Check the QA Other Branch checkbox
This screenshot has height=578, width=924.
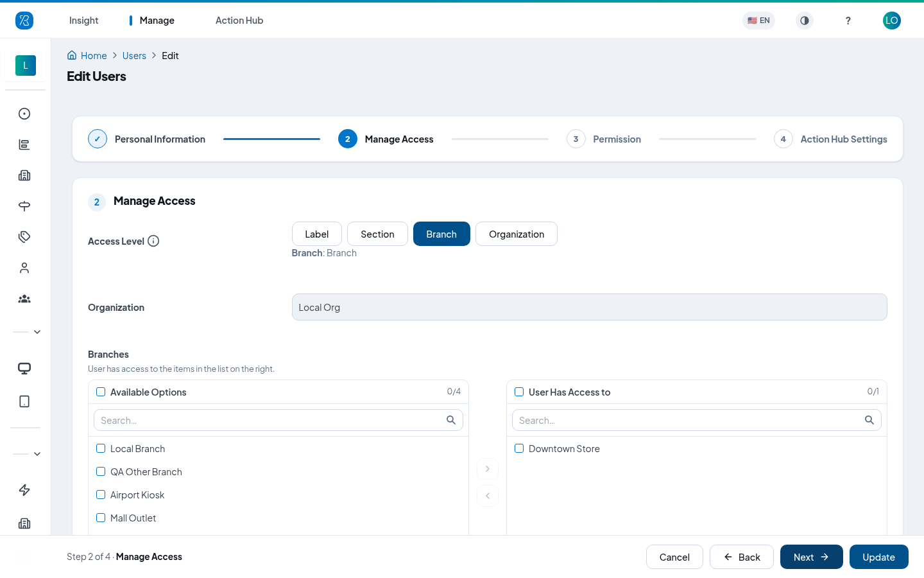point(101,471)
